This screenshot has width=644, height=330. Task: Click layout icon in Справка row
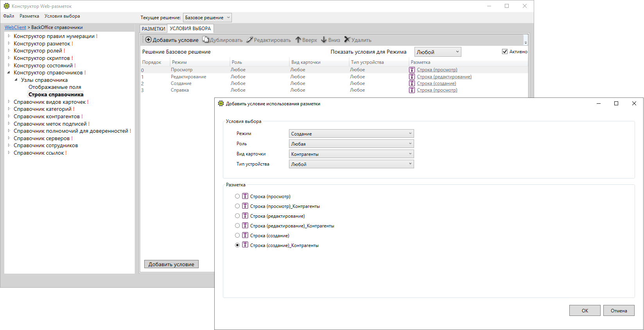(x=412, y=90)
